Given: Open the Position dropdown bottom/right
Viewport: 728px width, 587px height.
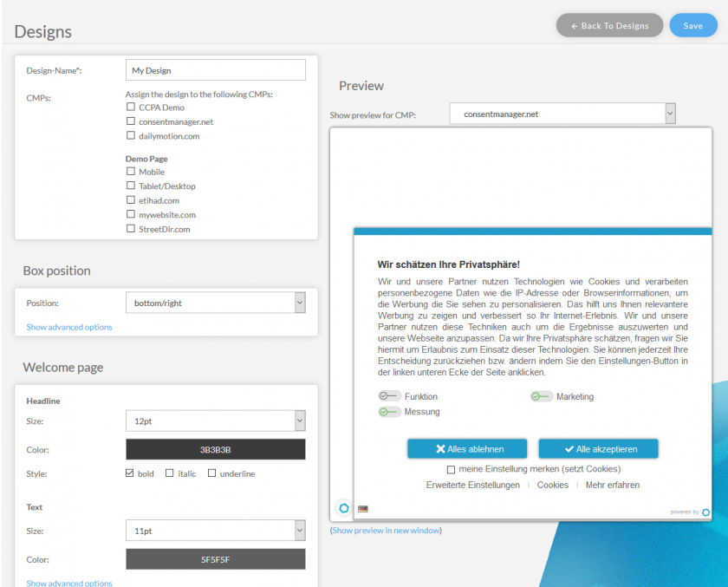Looking at the screenshot, I should pyautogui.click(x=216, y=303).
